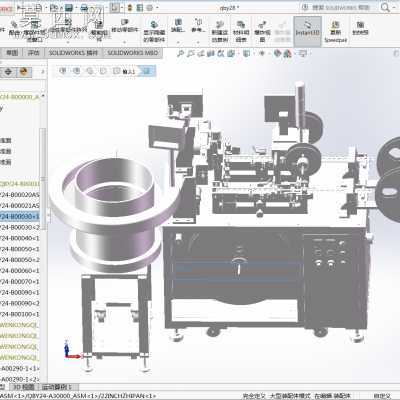Click the bill of materials tool
The image size is (400, 400).
(241, 32)
